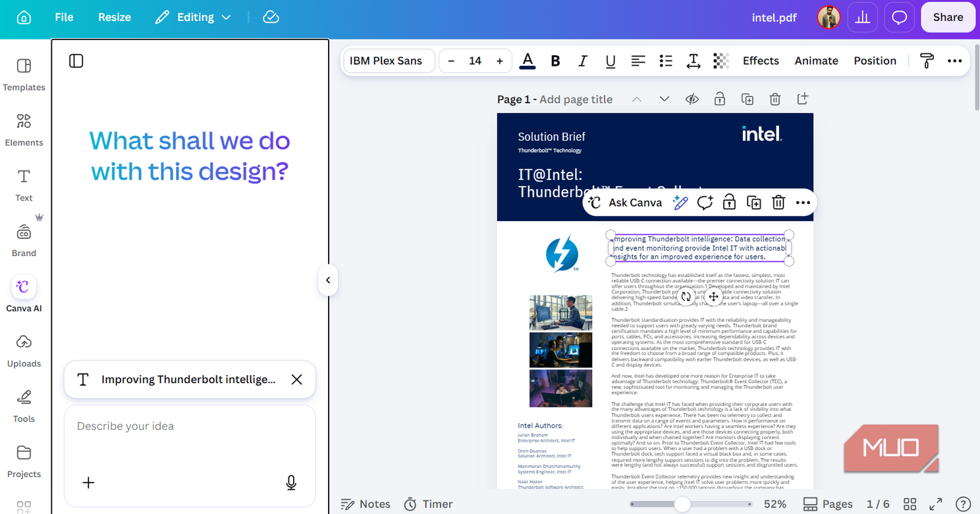The image size is (980, 514).
Task: Open the Text sidebar panel
Action: click(24, 184)
